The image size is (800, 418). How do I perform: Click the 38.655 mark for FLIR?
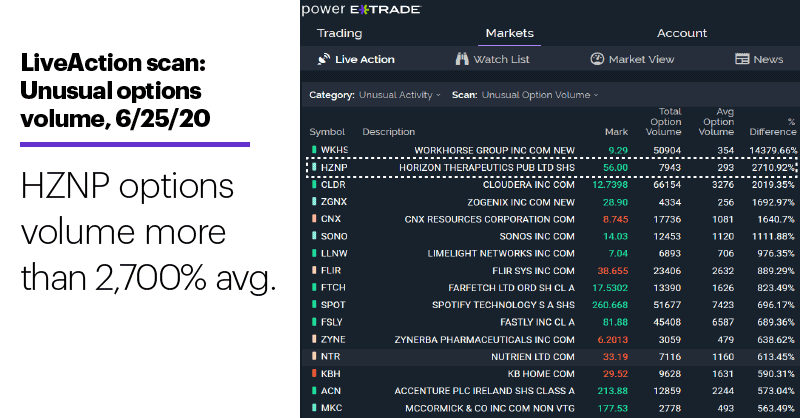pos(613,271)
